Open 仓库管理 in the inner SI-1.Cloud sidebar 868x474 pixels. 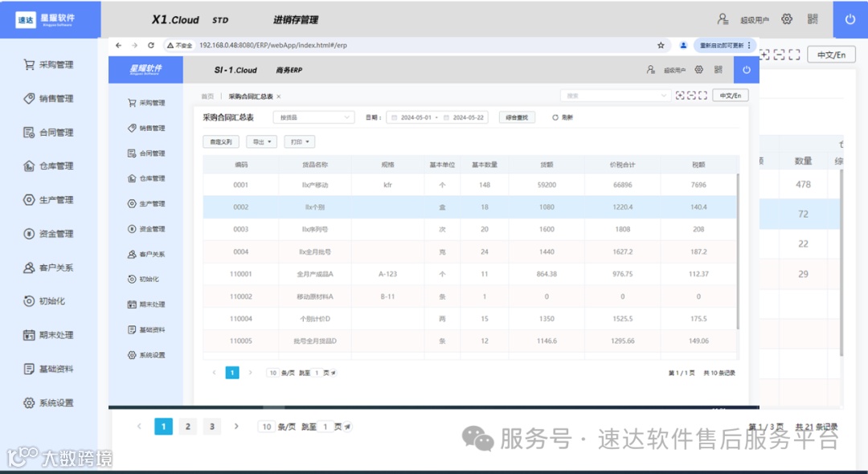tap(147, 178)
